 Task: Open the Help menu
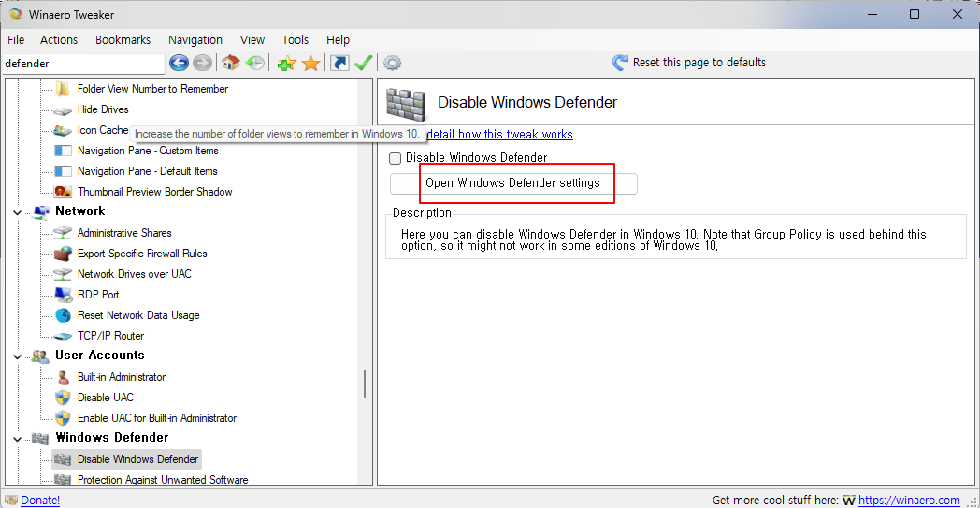click(339, 40)
